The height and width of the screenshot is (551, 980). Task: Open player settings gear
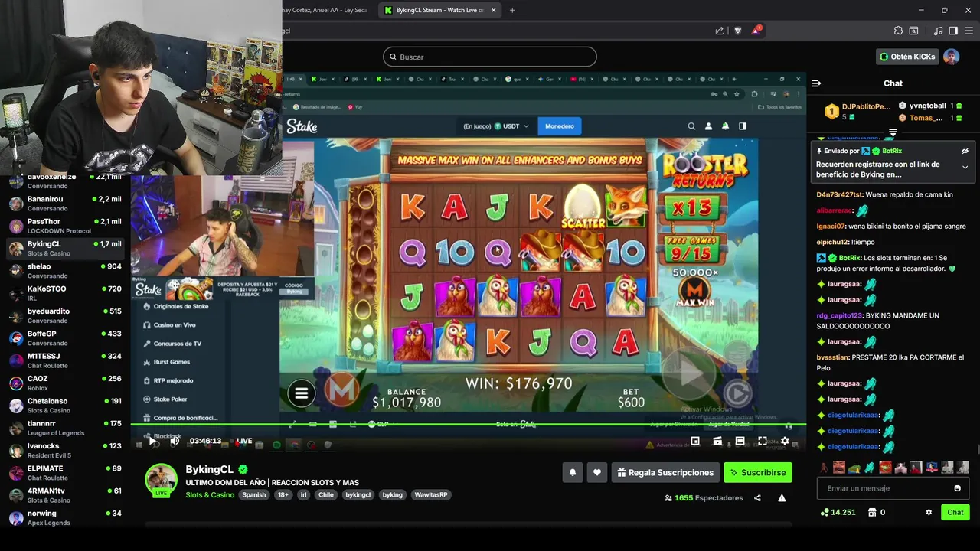pos(785,441)
